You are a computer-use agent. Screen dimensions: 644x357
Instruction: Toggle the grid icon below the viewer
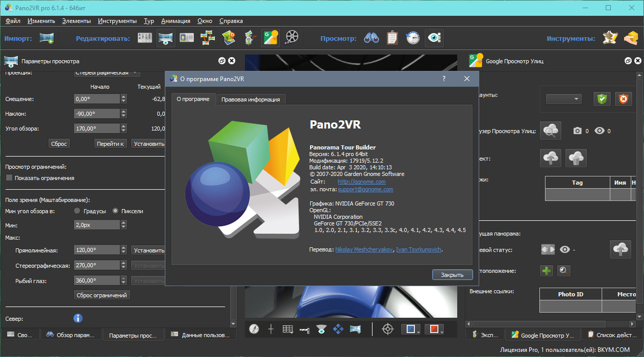[x=288, y=329]
